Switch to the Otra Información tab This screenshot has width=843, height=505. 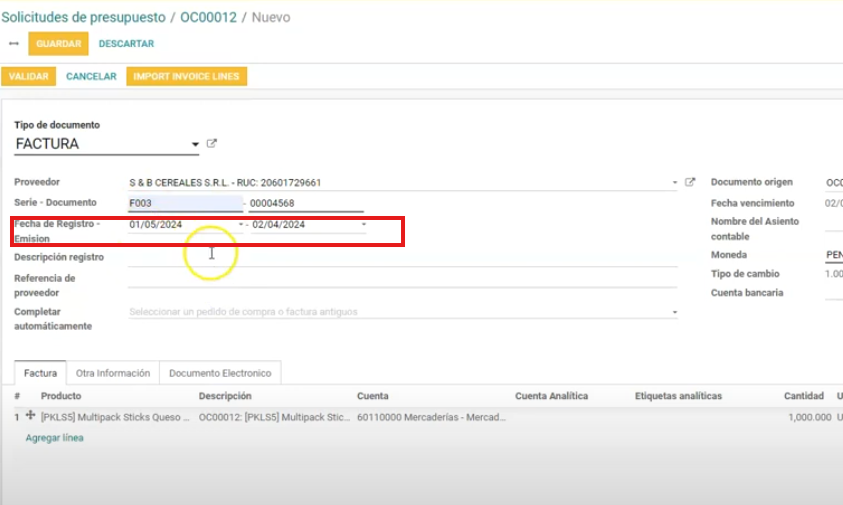pos(113,373)
